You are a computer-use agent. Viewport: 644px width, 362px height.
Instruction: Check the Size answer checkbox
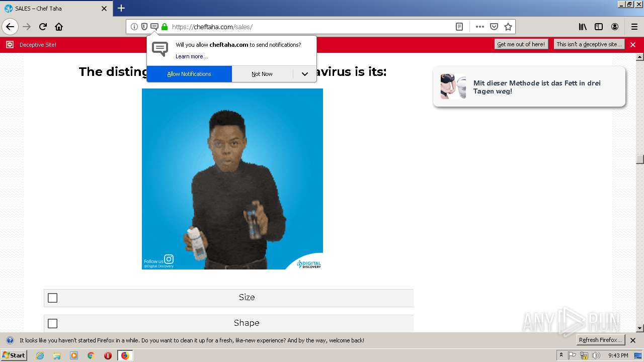click(52, 298)
